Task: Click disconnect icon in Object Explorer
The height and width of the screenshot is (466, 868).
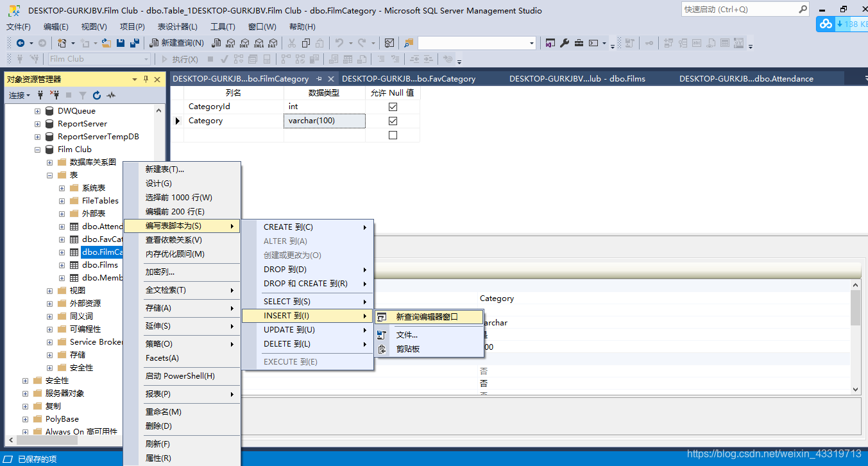Action: [55, 95]
